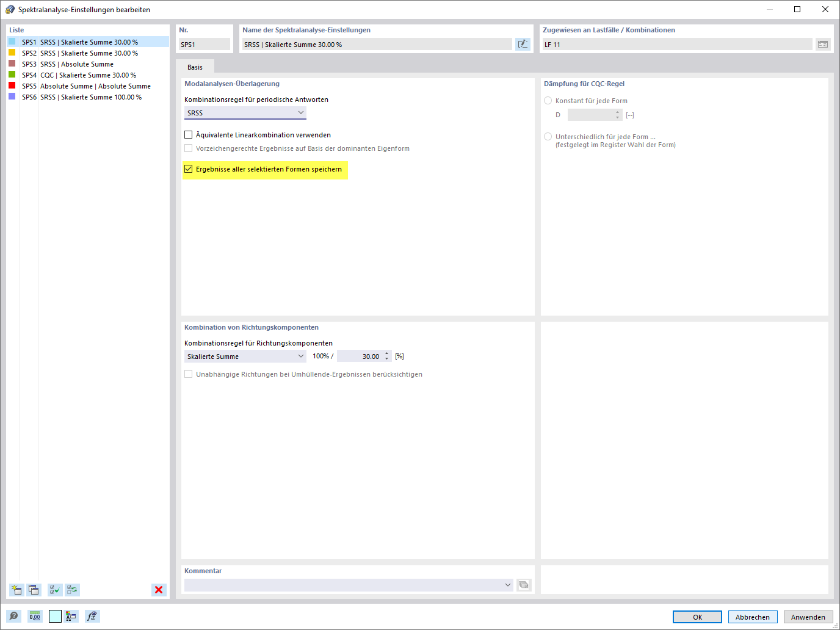This screenshot has height=630, width=840.
Task: Click the dialog's application icon in the title bar
Action: pyautogui.click(x=10, y=10)
